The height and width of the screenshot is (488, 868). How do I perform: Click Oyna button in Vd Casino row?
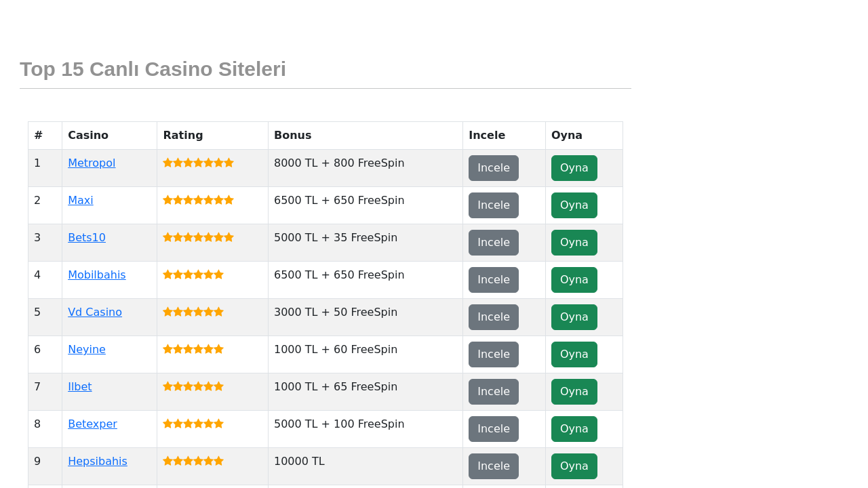click(x=574, y=317)
